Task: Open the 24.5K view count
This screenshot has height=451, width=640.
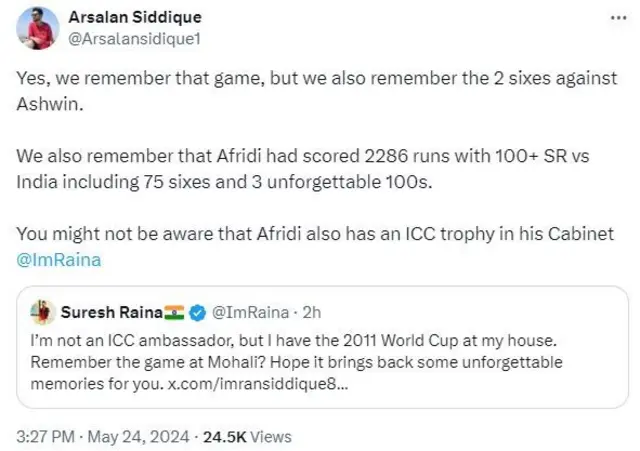Action: pos(225,436)
